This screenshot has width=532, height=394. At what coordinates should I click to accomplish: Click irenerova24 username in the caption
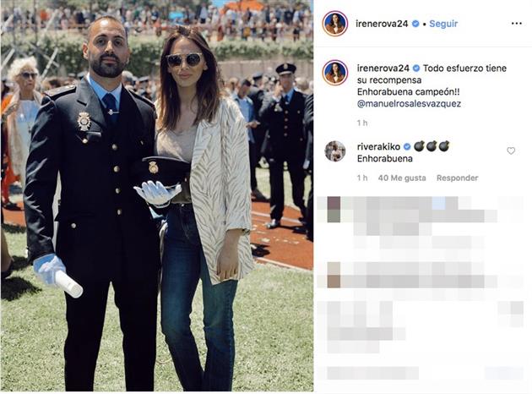pos(383,68)
